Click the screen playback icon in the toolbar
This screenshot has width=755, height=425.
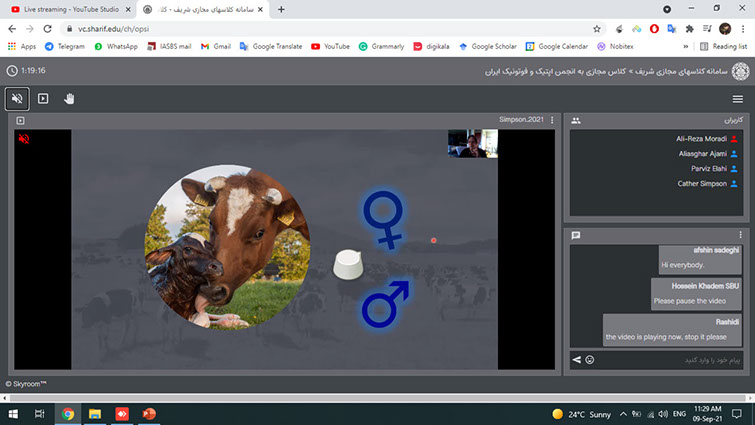point(43,99)
